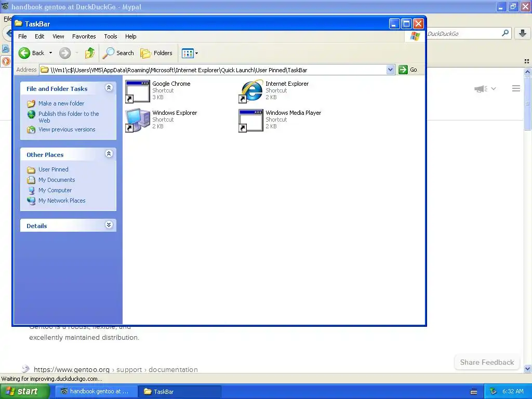Viewport: 532px width, 399px height.
Task: Open My Computer from Other Places
Action: [55, 190]
